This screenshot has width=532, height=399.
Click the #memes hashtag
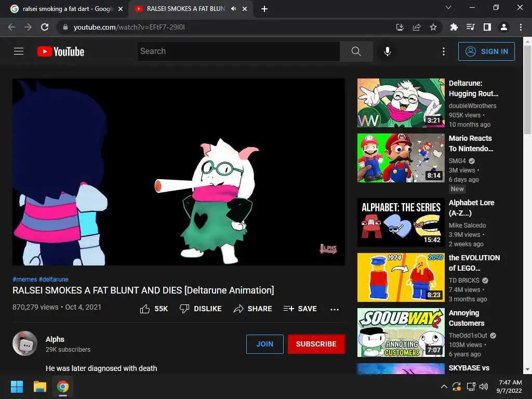pyautogui.click(x=25, y=279)
